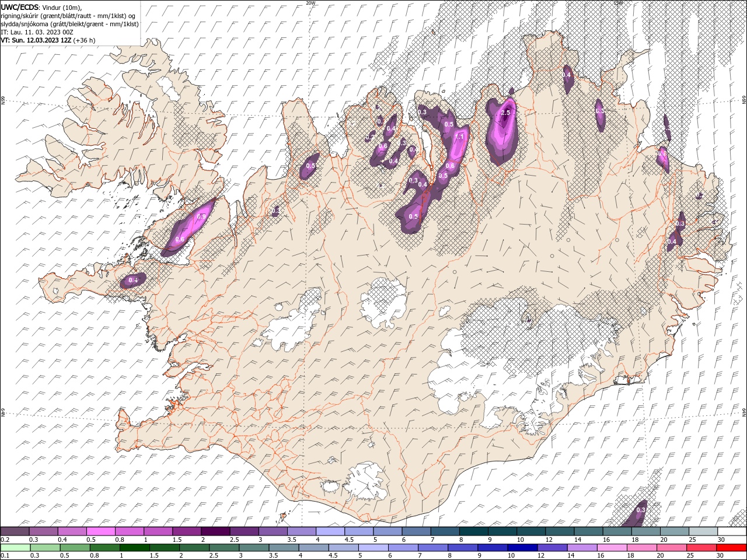Click the 20W longitude label

point(310,3)
